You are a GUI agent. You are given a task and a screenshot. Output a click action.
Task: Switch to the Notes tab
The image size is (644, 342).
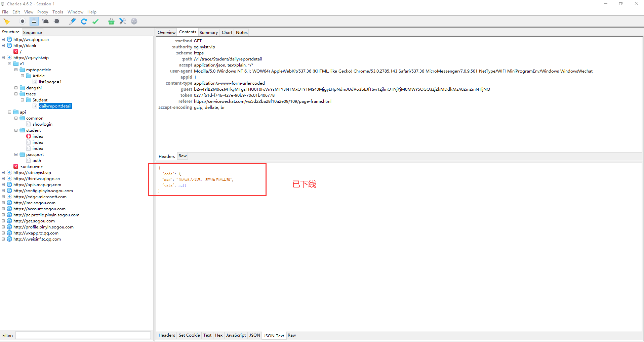(242, 33)
